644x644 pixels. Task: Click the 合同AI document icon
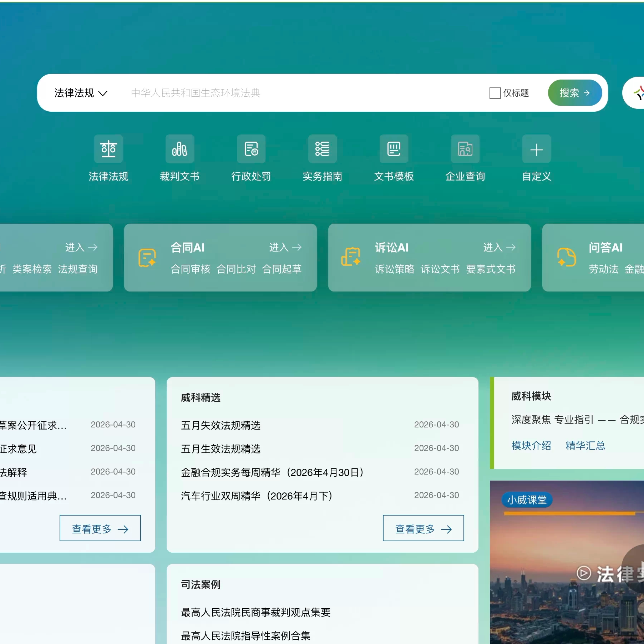coord(147,258)
